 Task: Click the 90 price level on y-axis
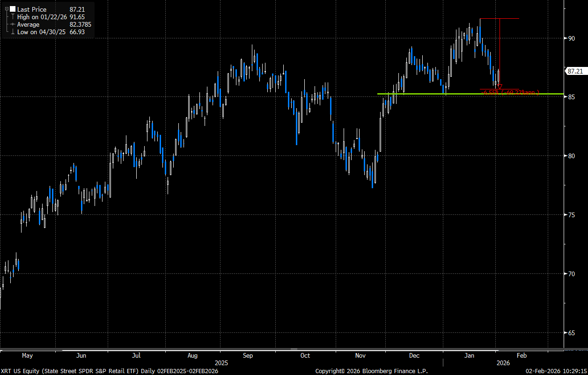(571, 38)
